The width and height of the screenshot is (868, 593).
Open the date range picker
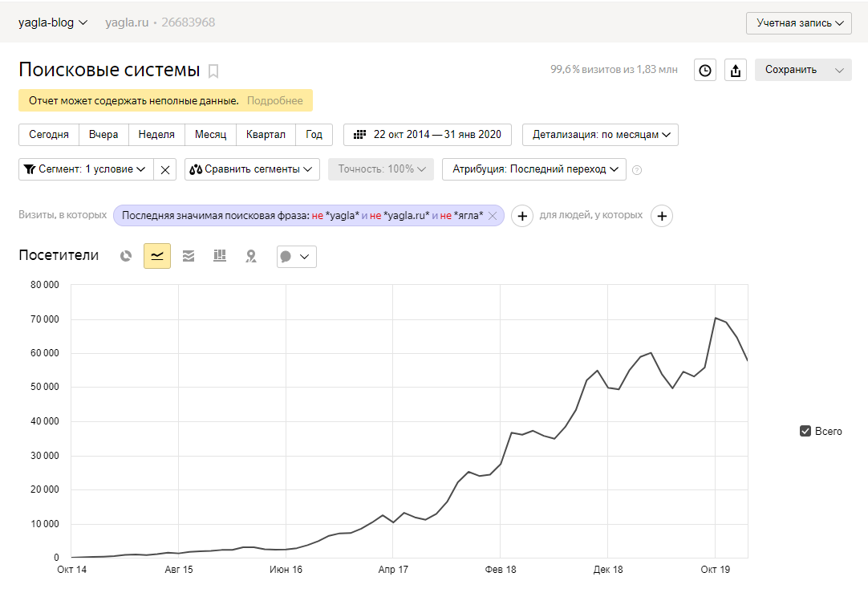coord(428,135)
